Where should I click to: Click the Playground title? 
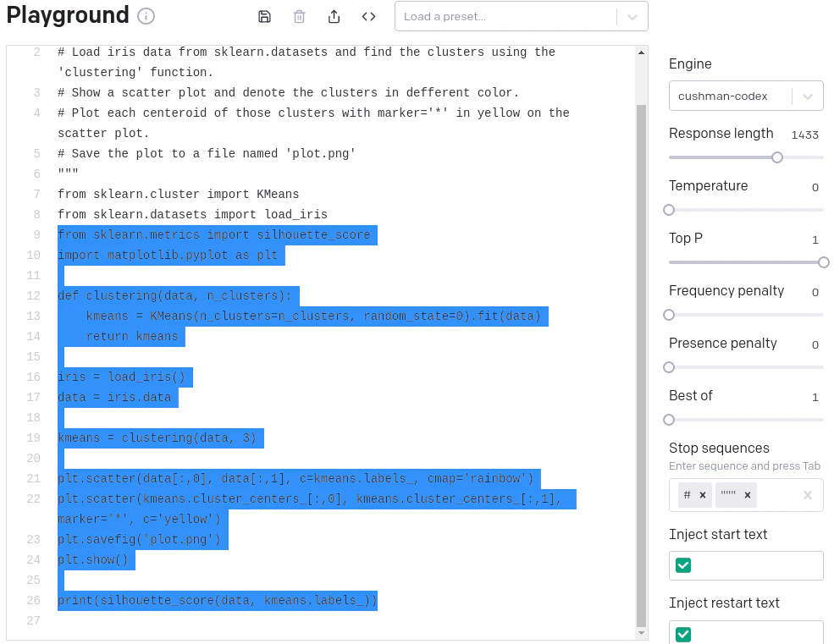tap(67, 15)
